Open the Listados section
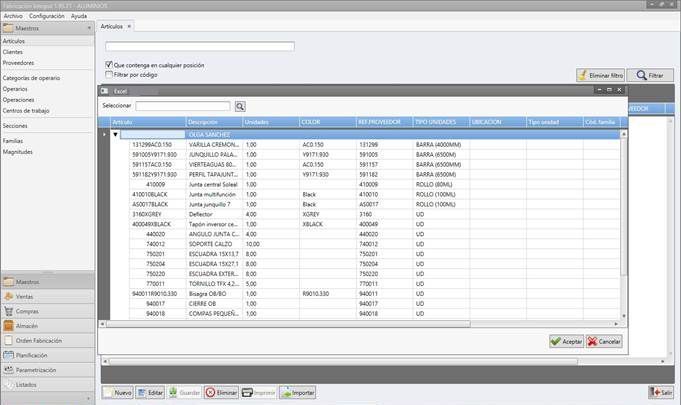The image size is (681, 405). [48, 385]
